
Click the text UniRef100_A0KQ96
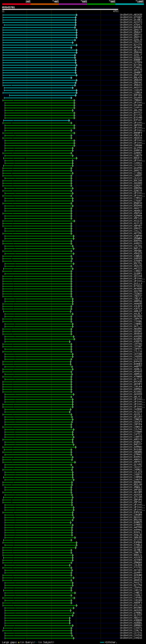131,337
